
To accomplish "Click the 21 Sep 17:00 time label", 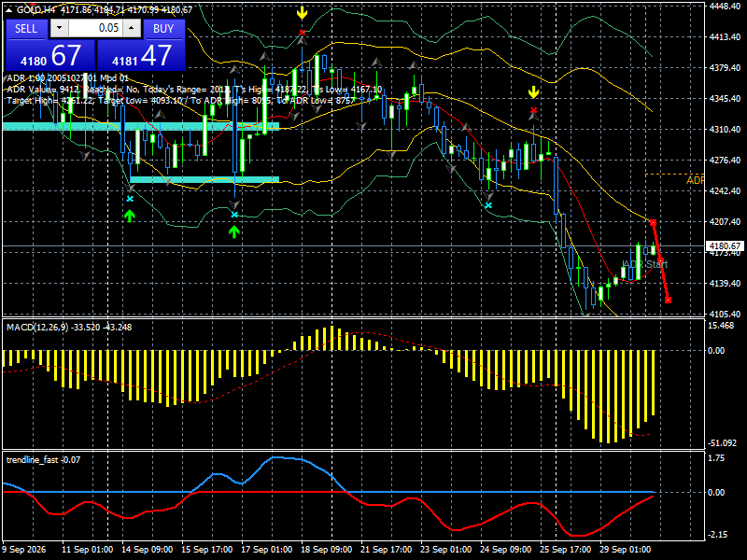I will [x=386, y=550].
